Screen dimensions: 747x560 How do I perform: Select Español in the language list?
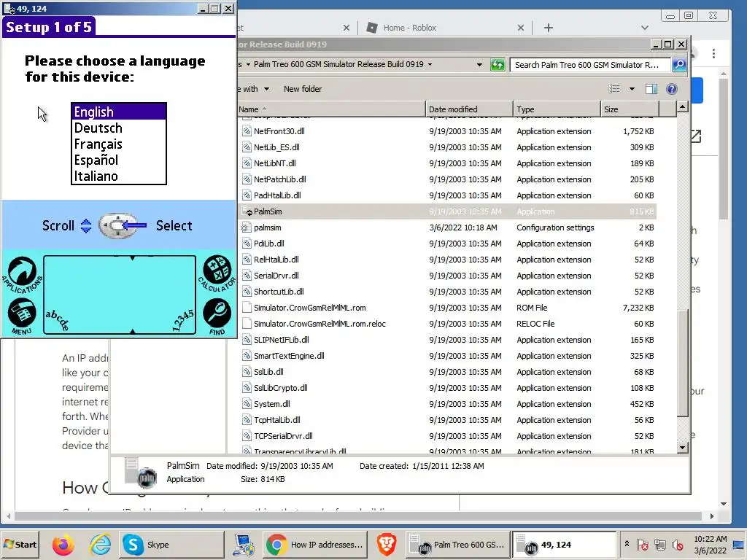click(x=119, y=160)
